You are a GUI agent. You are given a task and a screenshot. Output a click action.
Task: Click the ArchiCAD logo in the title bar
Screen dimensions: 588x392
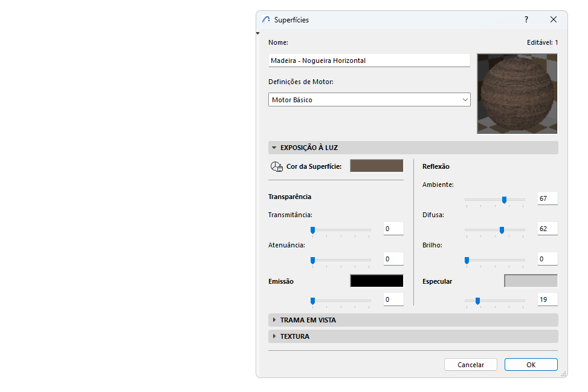click(265, 19)
